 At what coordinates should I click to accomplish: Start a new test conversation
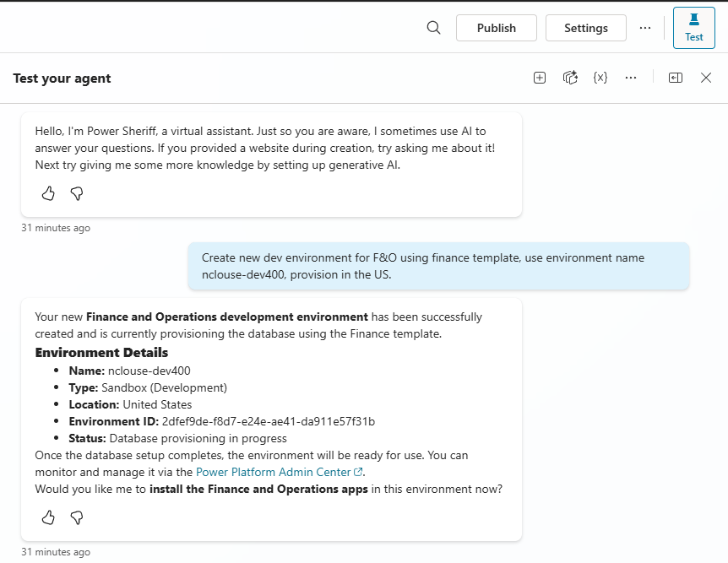(x=540, y=78)
